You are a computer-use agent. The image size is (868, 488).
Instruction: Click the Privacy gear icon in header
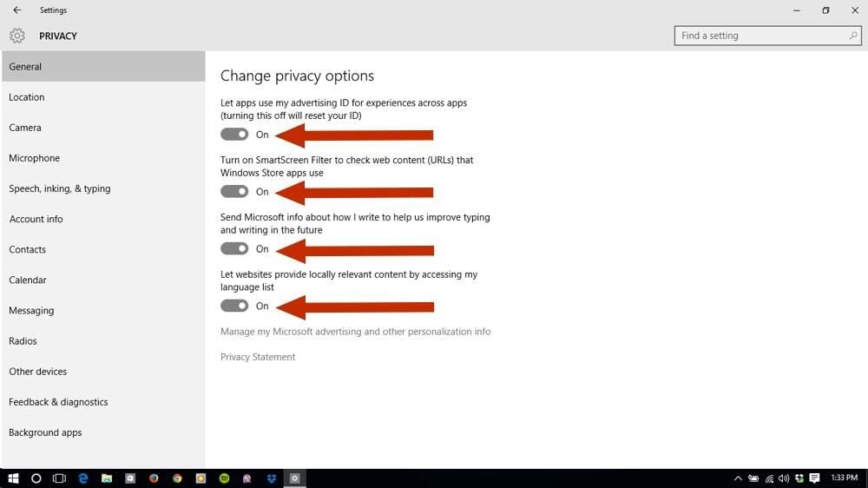(17, 36)
